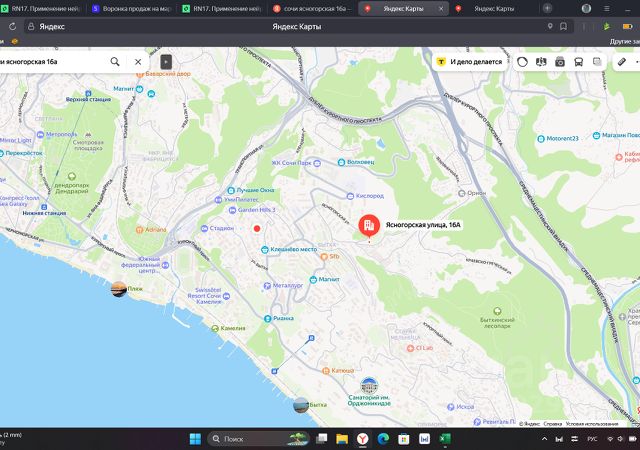Image resolution: width=640 pixels, height=450 pixels.
Task: Select the Adriano restaurant marker
Action: [x=139, y=229]
